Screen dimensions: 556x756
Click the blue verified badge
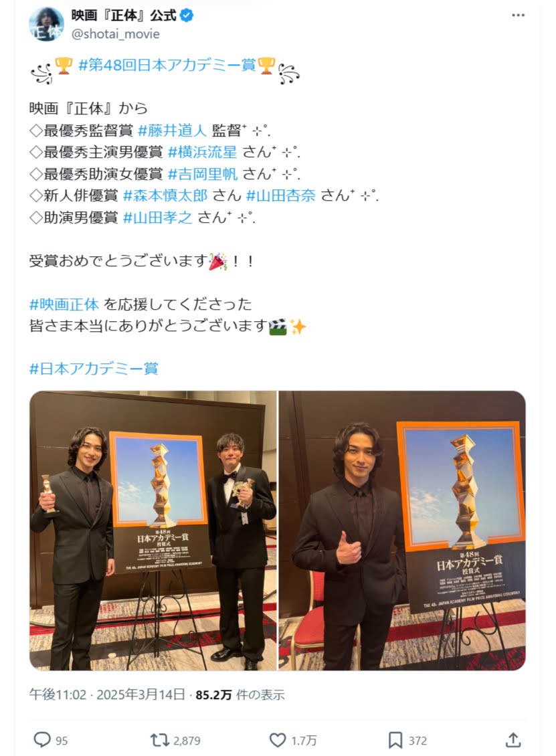[x=187, y=15]
